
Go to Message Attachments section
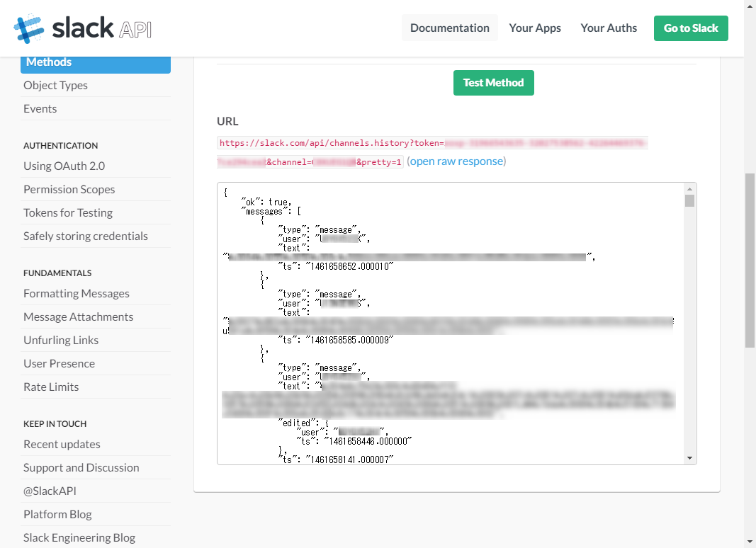[x=78, y=316]
